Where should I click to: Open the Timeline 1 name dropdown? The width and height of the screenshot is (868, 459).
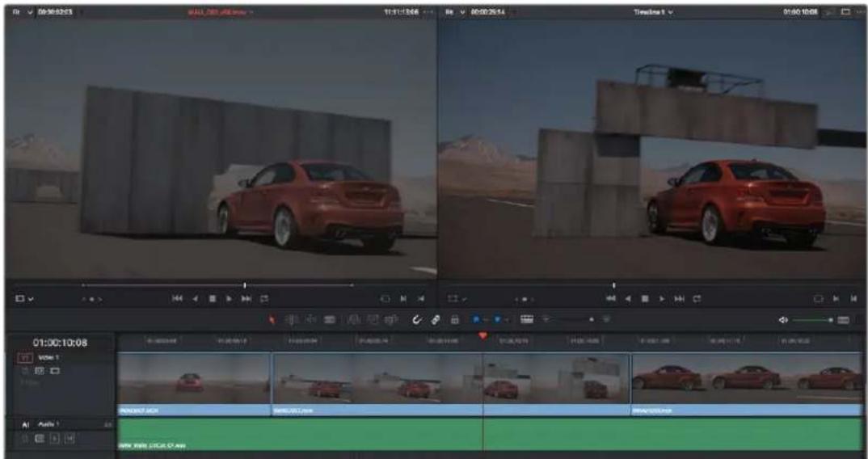click(654, 11)
